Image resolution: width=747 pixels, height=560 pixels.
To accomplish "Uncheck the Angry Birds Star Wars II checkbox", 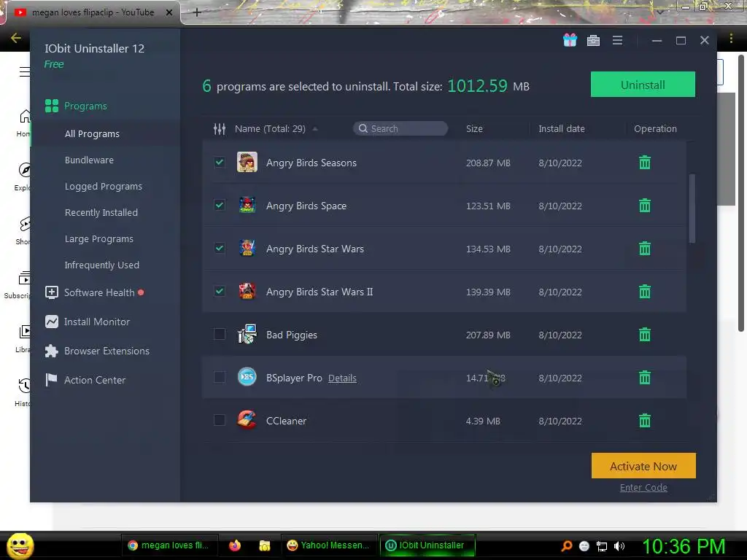I will (x=219, y=291).
